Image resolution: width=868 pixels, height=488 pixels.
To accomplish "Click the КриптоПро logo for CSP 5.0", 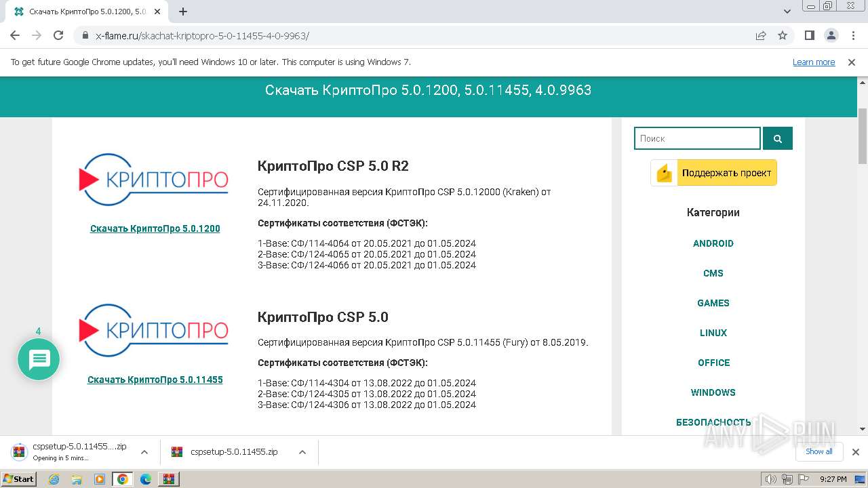I will (154, 331).
